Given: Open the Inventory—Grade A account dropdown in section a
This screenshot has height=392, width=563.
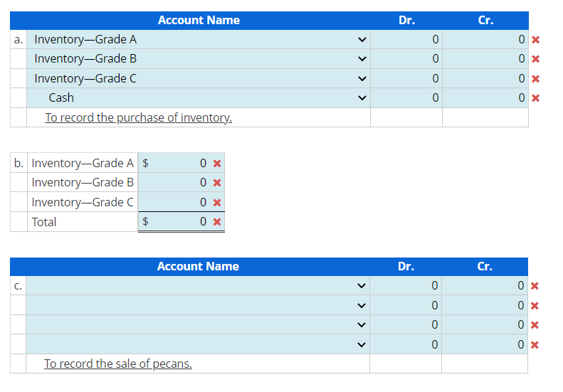Looking at the screenshot, I should 199,40.
